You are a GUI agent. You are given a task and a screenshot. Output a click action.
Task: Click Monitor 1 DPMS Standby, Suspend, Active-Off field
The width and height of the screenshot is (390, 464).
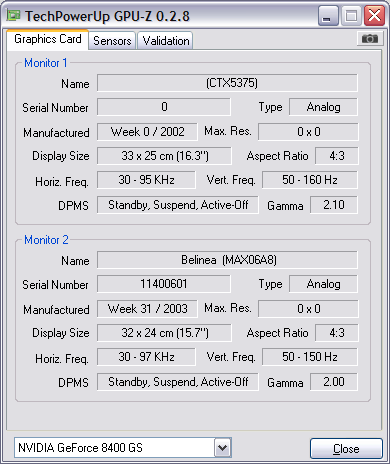(x=178, y=205)
